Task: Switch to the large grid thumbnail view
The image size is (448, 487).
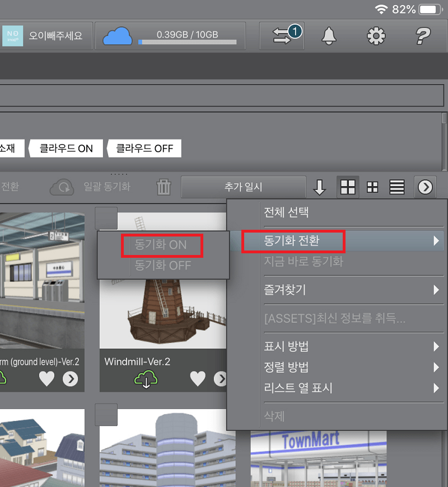Action: (347, 187)
